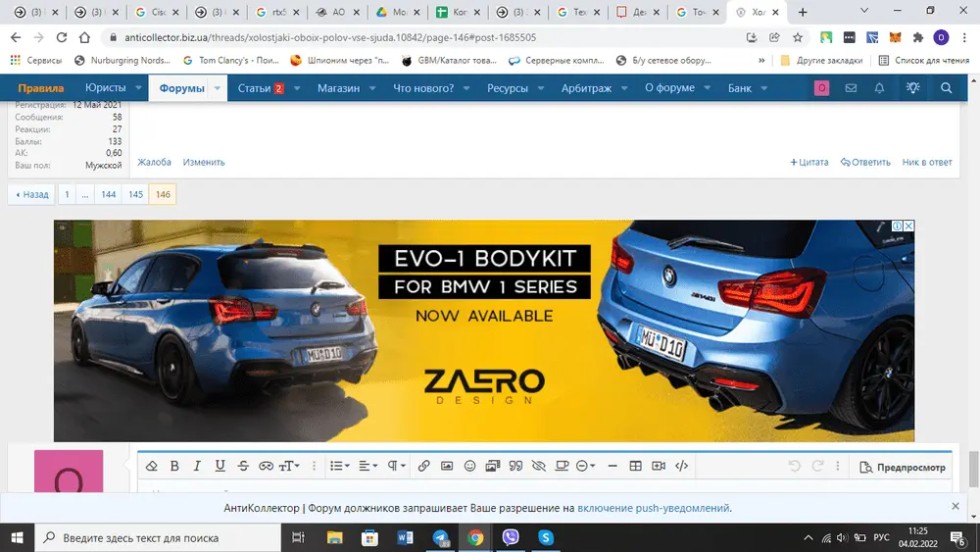Viewport: 980px width, 552px height.
Task: Open the forum search magnifier icon
Action: [x=946, y=88]
